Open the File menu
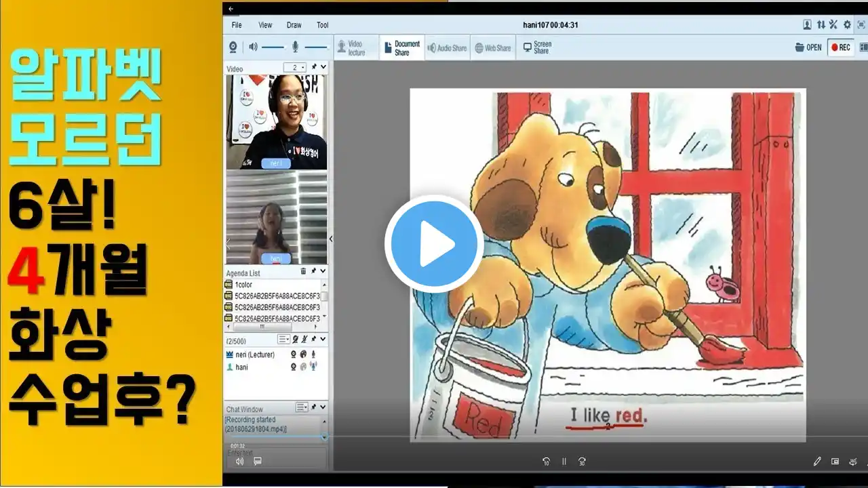 click(x=237, y=25)
